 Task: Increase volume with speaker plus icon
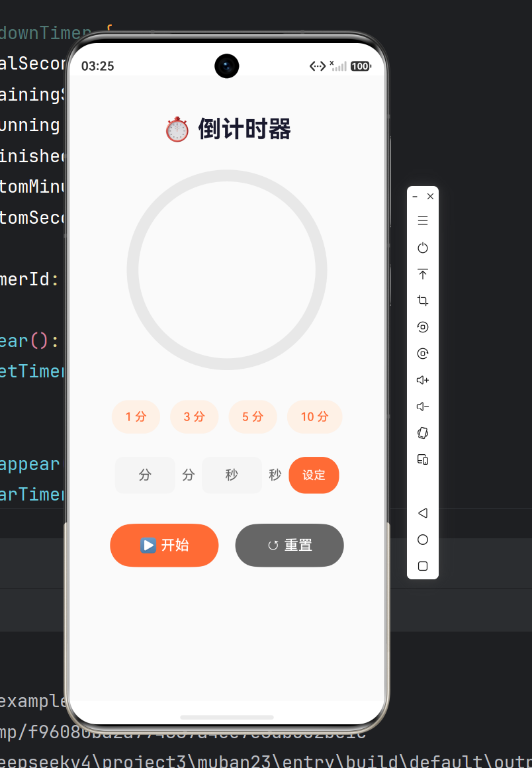coord(423,379)
